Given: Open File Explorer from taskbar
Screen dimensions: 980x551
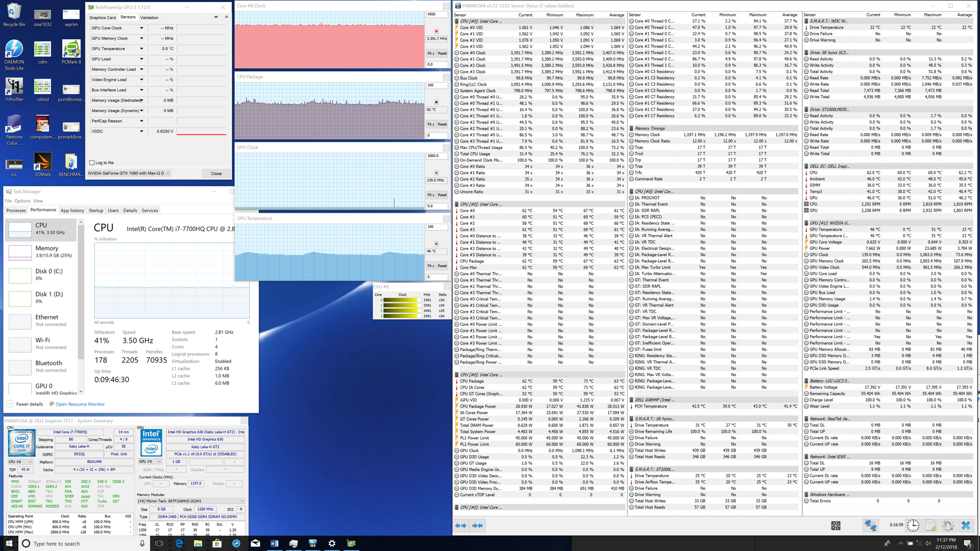Looking at the screenshot, I should coord(198,543).
